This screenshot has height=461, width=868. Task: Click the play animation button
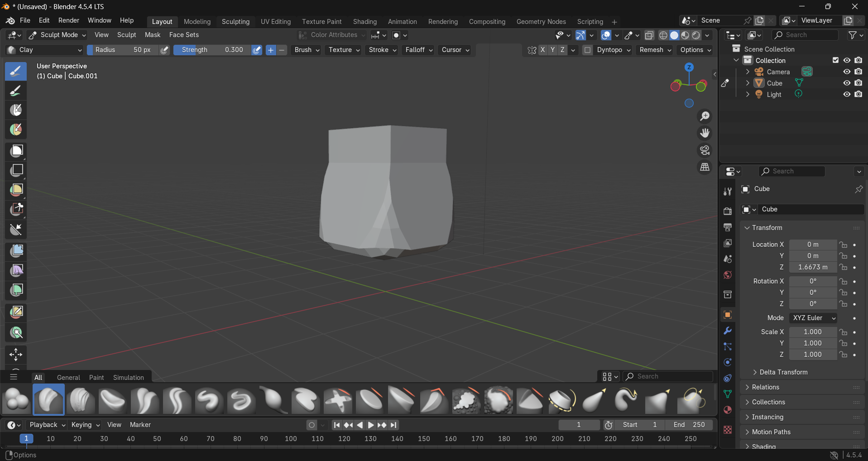coord(371,425)
